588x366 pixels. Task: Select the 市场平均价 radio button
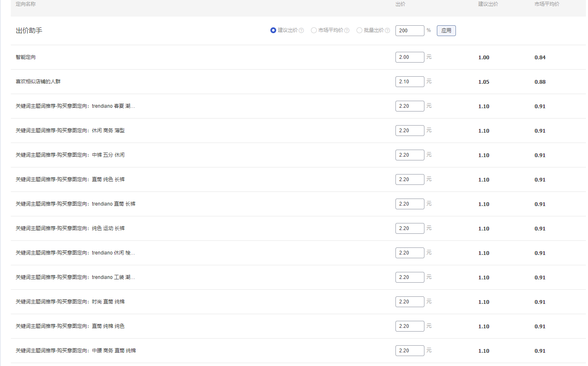(x=314, y=30)
